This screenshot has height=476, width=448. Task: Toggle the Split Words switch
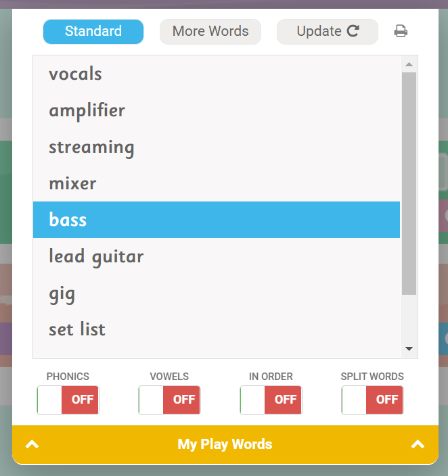tap(372, 400)
